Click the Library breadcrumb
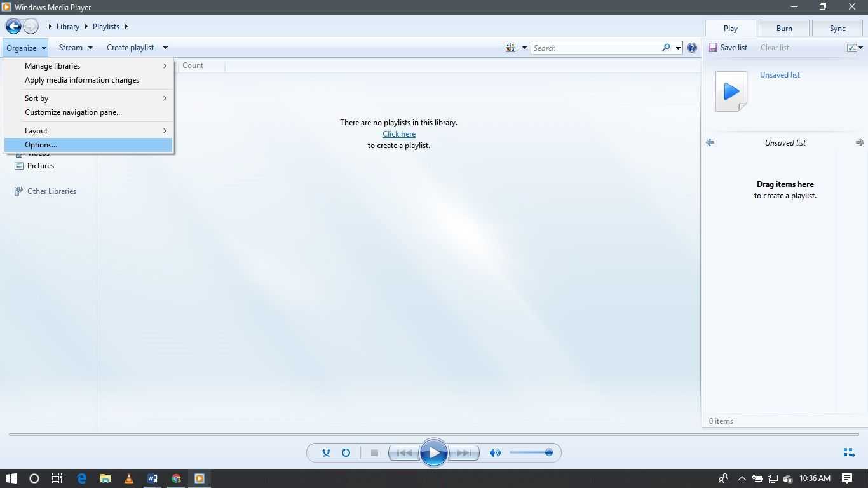The width and height of the screenshot is (868, 488). 68,27
